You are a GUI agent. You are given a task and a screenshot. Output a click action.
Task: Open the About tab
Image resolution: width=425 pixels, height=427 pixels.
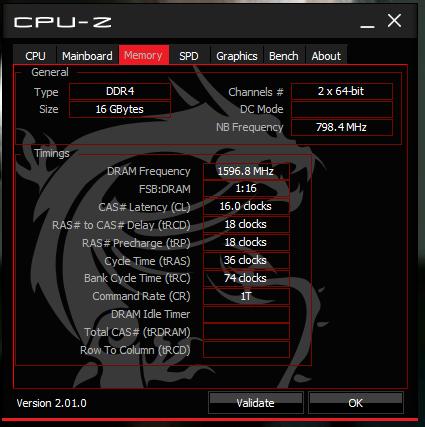(x=326, y=55)
